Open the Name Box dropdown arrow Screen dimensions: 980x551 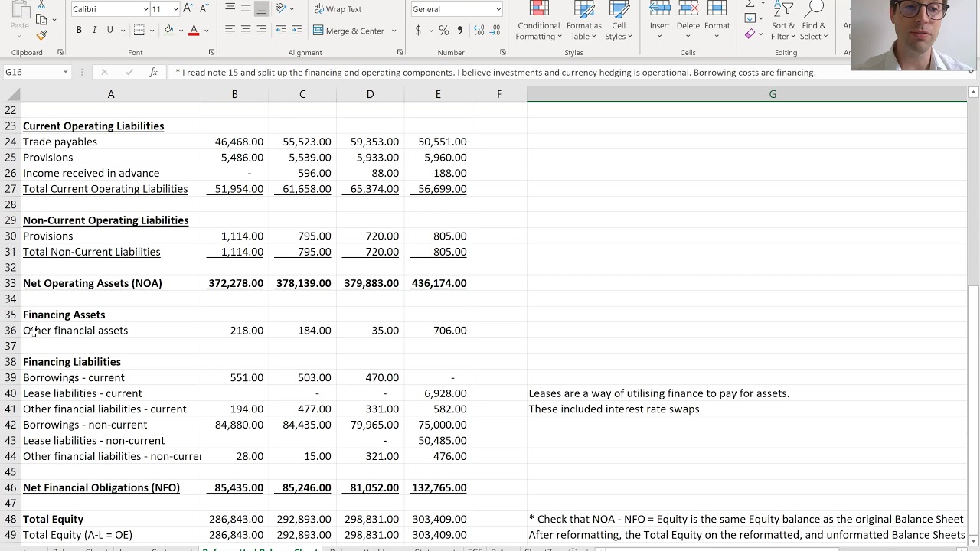pos(65,72)
